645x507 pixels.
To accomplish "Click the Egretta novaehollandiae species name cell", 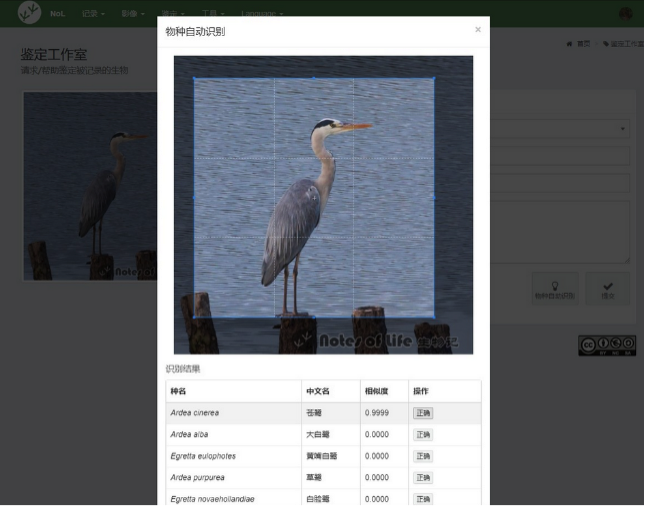I will pos(233,499).
